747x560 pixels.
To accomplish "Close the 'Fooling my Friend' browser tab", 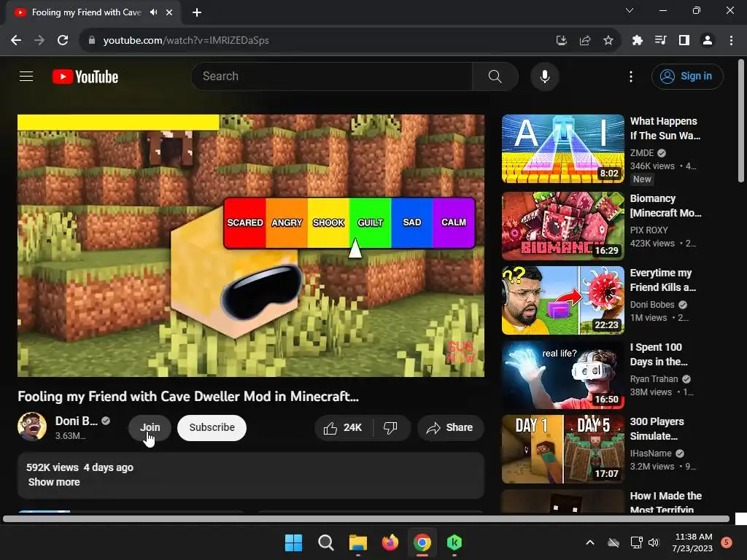I will coord(169,12).
